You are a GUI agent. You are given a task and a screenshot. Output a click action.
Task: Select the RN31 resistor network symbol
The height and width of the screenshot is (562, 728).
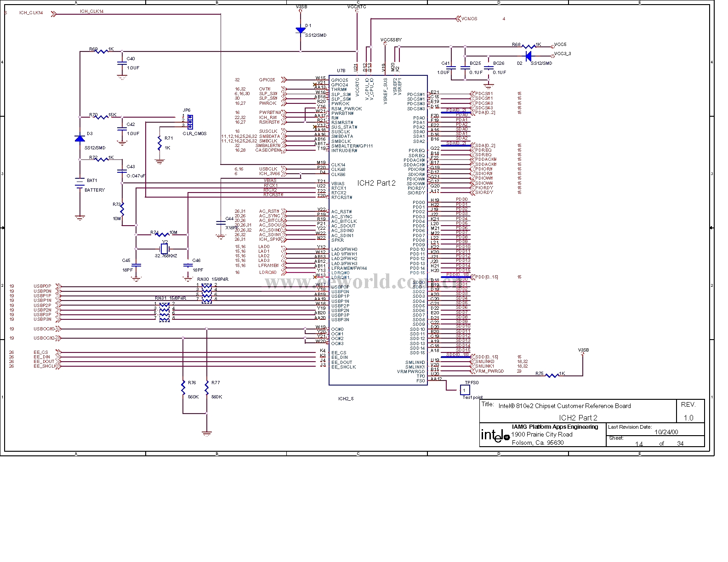tap(164, 312)
